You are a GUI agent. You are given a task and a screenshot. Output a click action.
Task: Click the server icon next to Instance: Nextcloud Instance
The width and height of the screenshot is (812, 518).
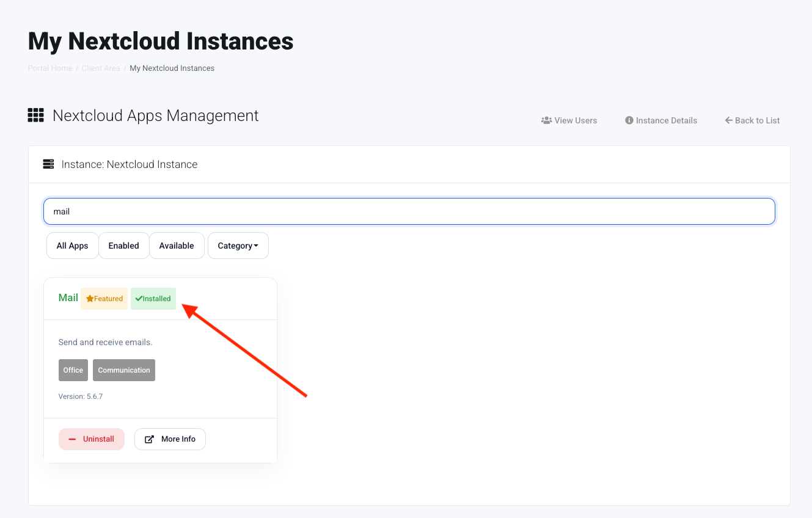click(48, 164)
